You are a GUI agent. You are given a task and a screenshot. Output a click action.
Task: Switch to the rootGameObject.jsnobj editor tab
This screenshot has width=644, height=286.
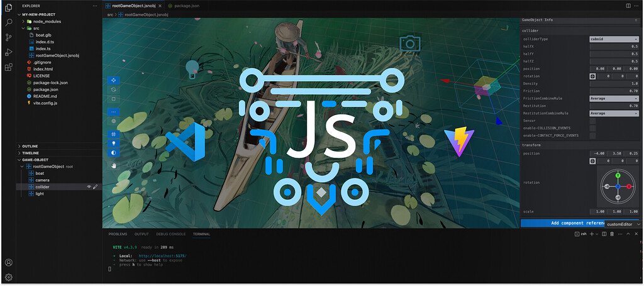tap(133, 6)
